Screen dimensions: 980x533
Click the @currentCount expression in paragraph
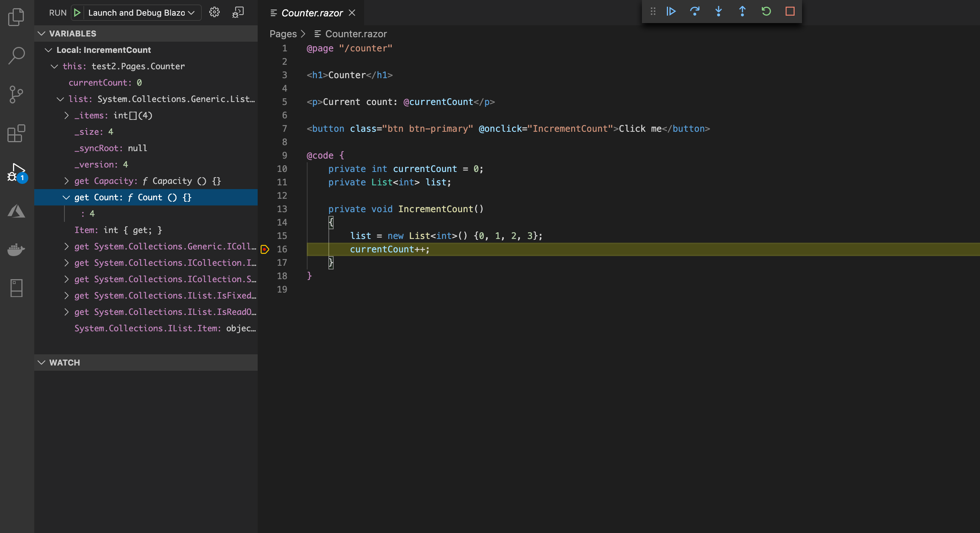click(x=438, y=102)
